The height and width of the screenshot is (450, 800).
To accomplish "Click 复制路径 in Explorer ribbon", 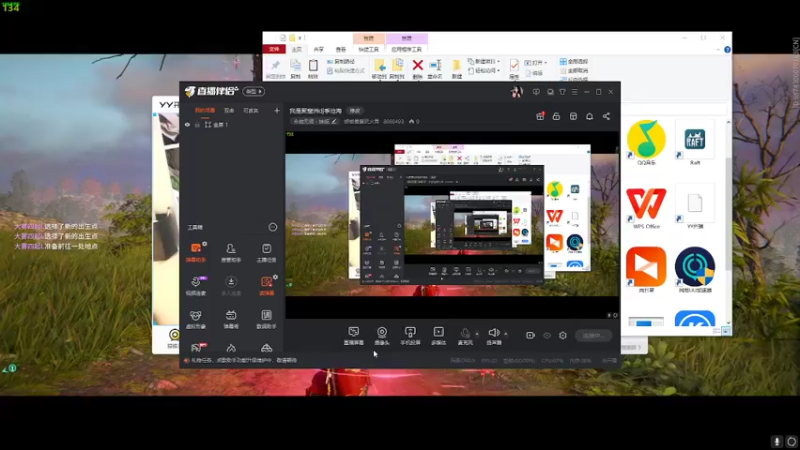I will (x=341, y=61).
